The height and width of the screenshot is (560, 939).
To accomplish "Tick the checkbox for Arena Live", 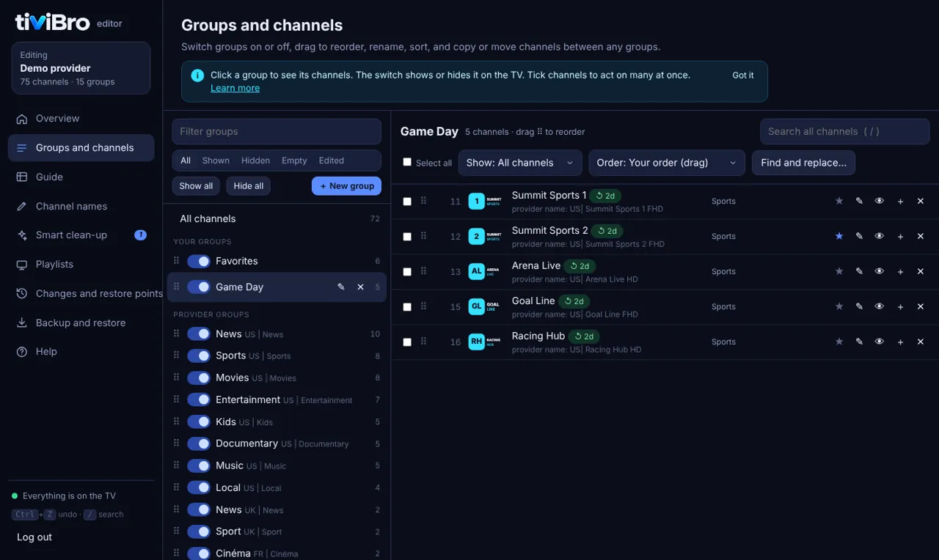I will click(x=407, y=272).
